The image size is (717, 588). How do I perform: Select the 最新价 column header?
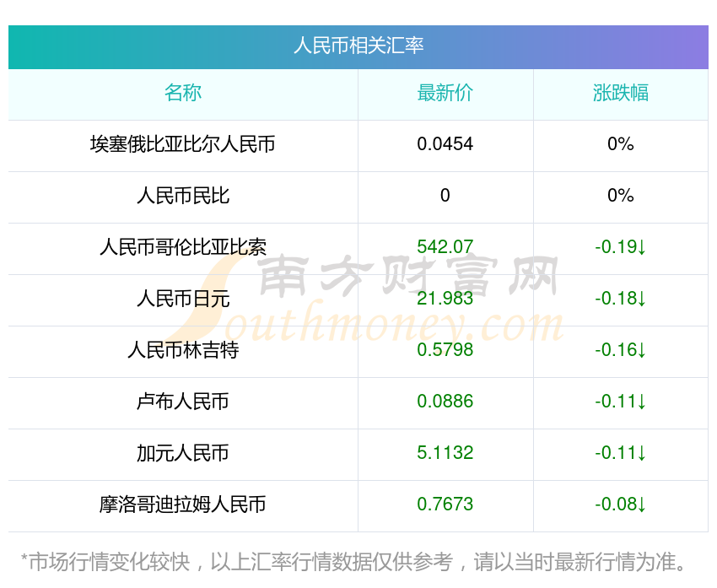[445, 93]
